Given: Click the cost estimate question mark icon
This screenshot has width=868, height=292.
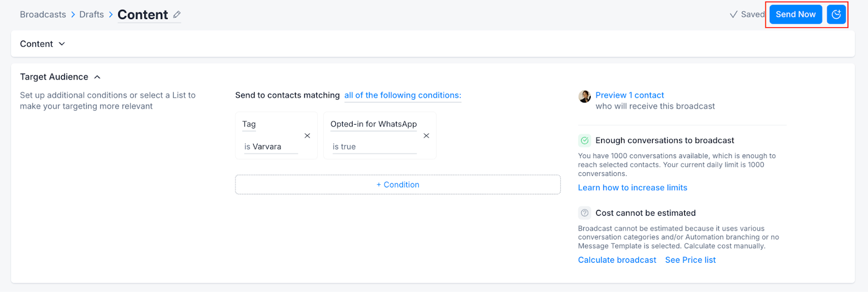Looking at the screenshot, I should 585,213.
